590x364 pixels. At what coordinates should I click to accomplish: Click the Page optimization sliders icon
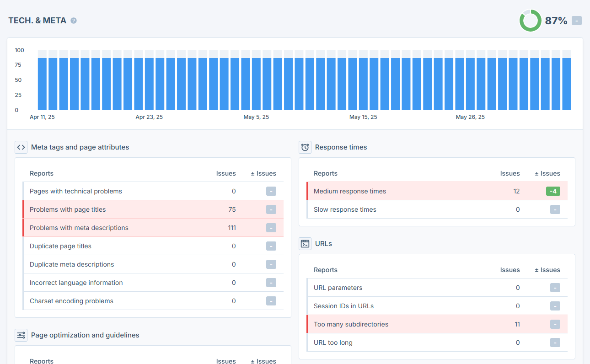point(21,335)
